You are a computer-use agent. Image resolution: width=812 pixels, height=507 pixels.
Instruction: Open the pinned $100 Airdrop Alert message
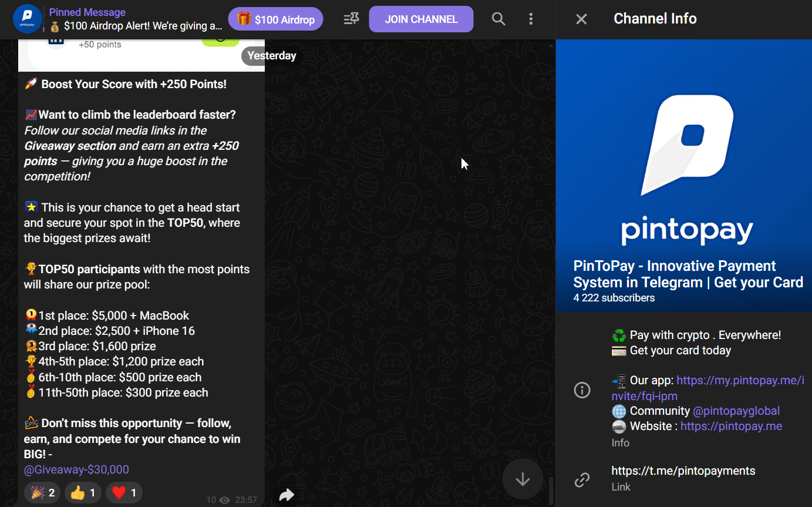click(135, 19)
